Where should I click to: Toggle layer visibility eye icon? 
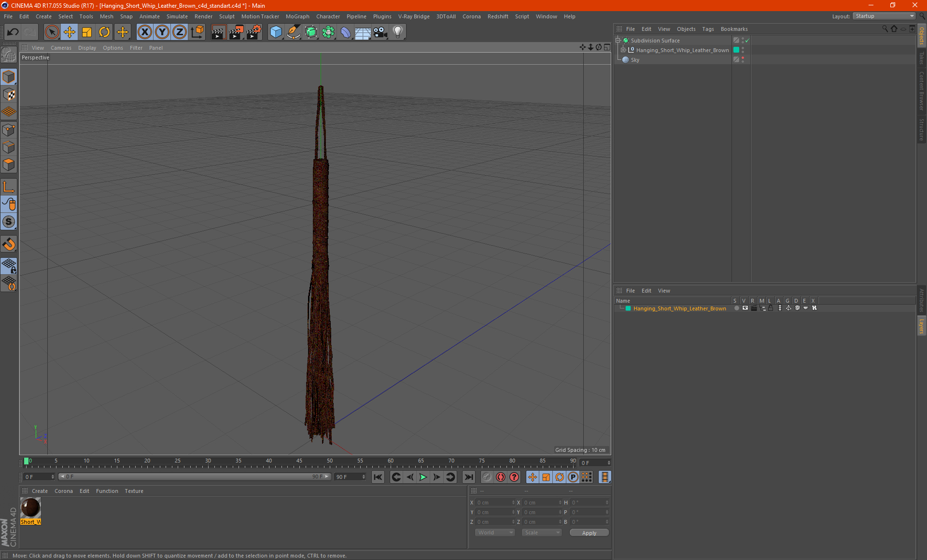pyautogui.click(x=745, y=308)
